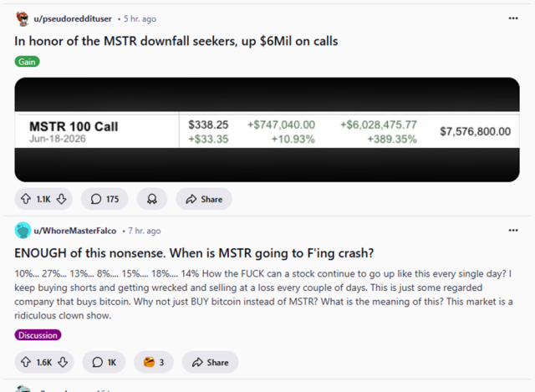This screenshot has height=392, width=535.
Task: Open post titled up $6Mil on calls
Action: 176,39
